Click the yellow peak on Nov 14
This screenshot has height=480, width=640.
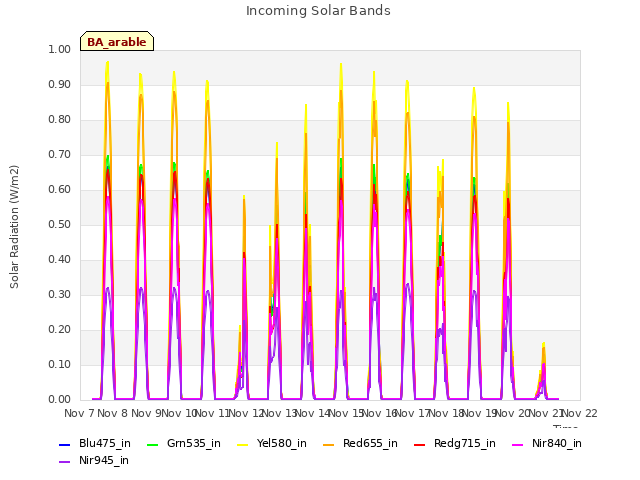341,64
